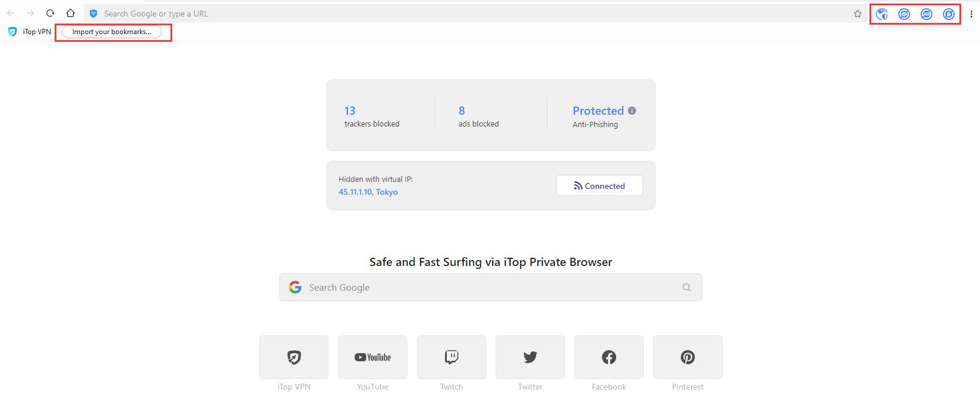
Task: Open the three-dot browser menu
Action: click(x=971, y=14)
